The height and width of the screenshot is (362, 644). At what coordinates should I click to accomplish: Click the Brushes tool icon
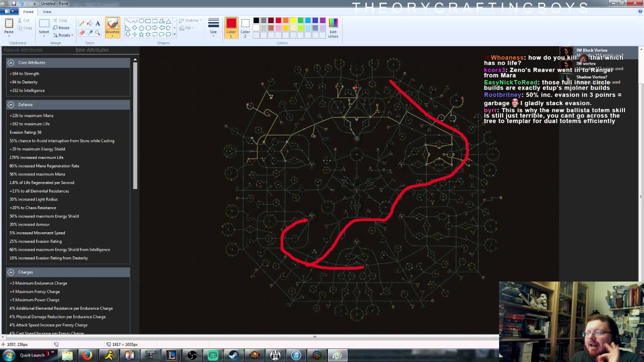coord(112,24)
